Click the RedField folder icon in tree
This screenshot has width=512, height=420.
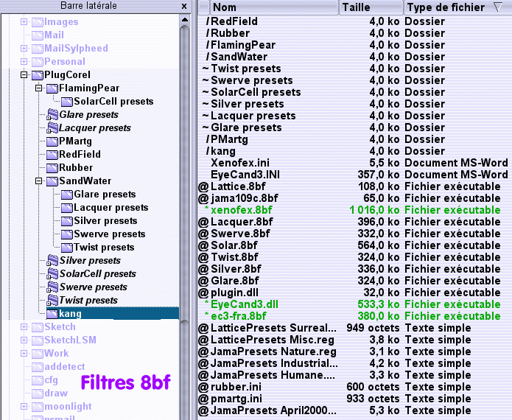pos(52,155)
